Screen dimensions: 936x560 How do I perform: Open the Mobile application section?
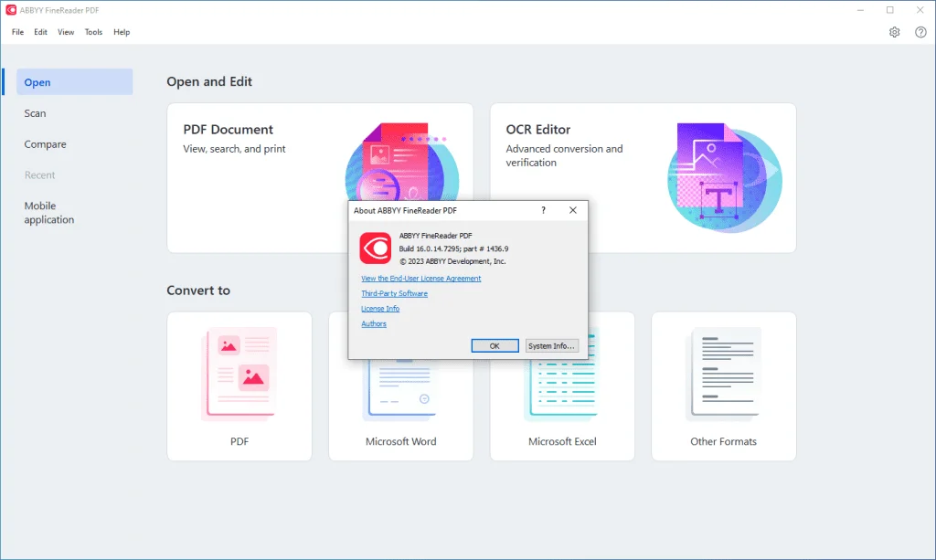coord(49,212)
